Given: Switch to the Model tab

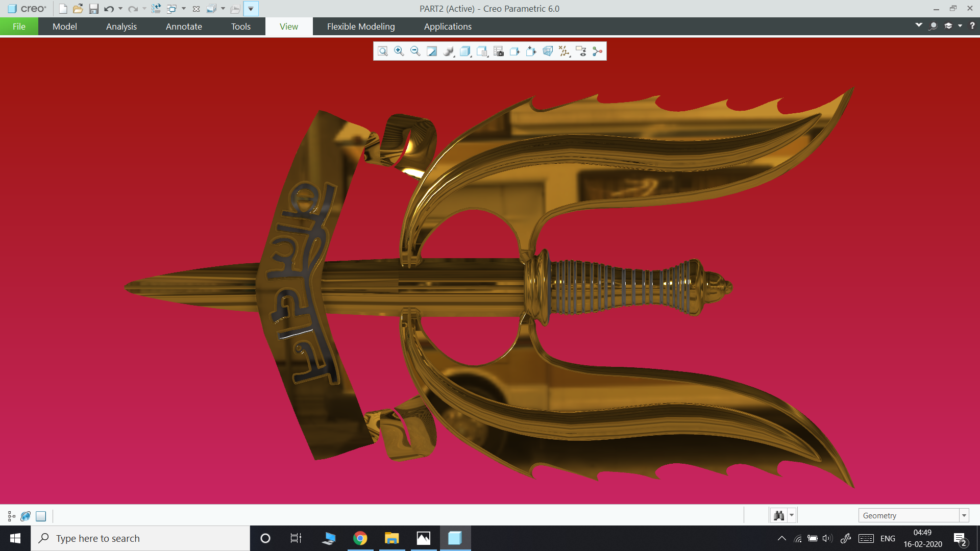Looking at the screenshot, I should (x=65, y=27).
